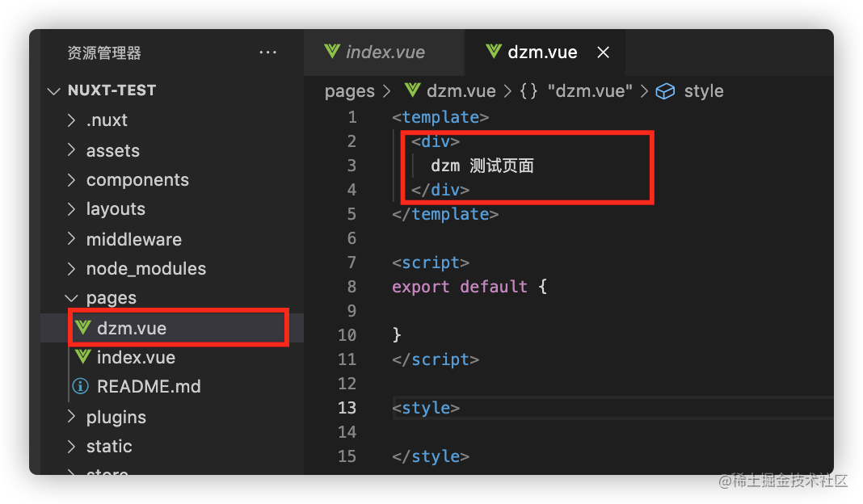This screenshot has height=504, width=863.
Task: Click the Vue icon in the breadcrumb bar
Action: click(x=412, y=90)
